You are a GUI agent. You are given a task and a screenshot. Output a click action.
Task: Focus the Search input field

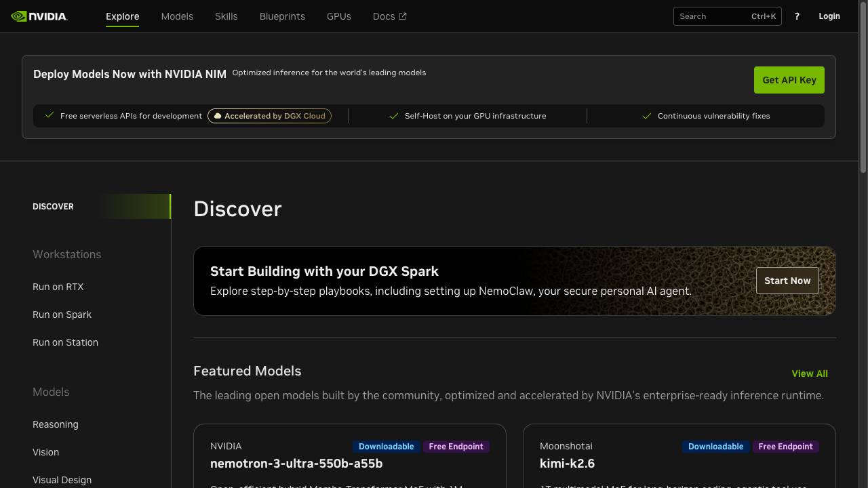point(727,16)
